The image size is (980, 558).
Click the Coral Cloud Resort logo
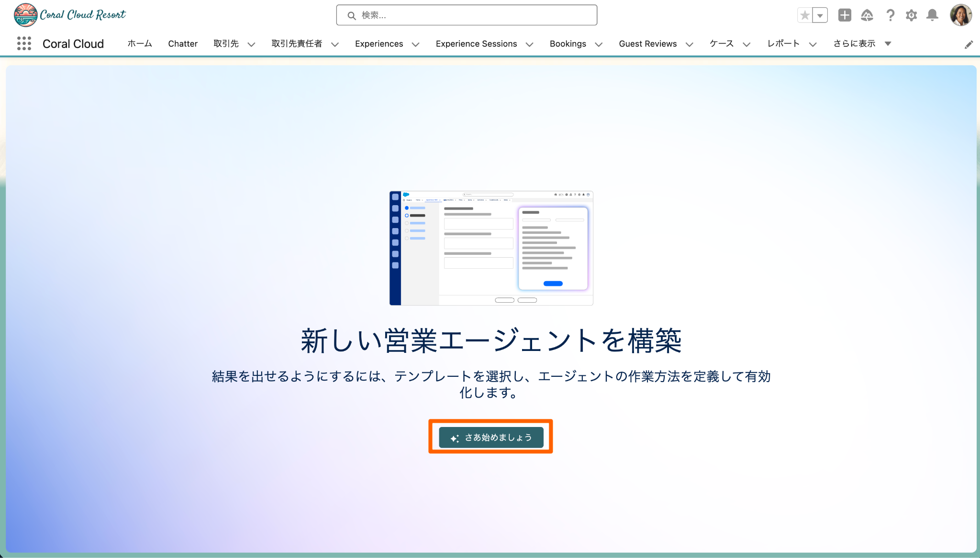pos(70,15)
